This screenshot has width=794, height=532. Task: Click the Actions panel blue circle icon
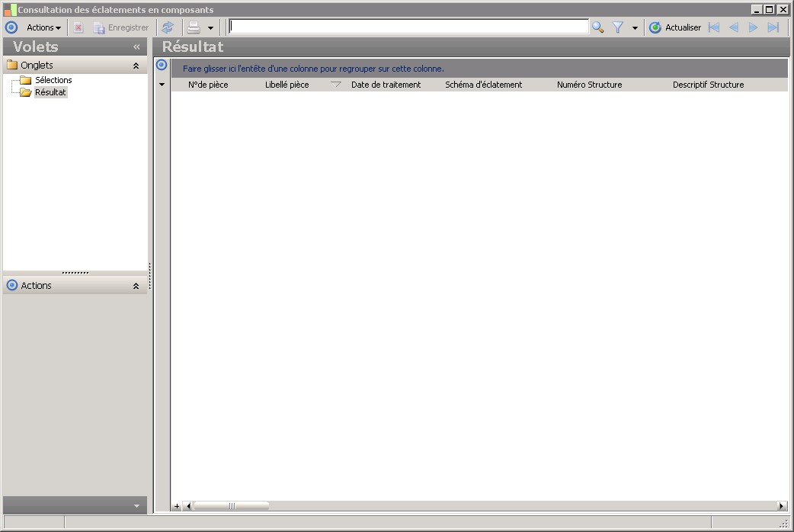pyautogui.click(x=11, y=285)
